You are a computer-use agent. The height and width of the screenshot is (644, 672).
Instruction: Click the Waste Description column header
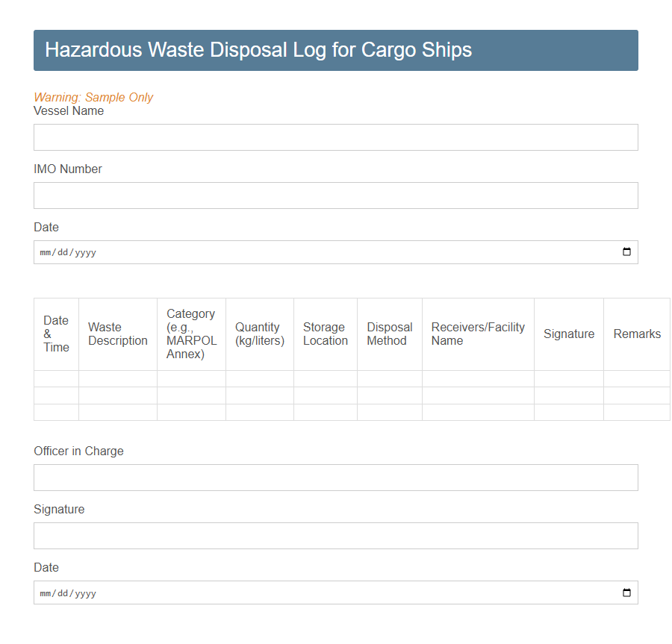[117, 334]
